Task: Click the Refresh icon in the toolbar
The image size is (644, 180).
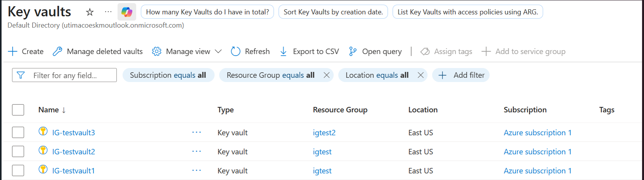Action: tap(236, 51)
